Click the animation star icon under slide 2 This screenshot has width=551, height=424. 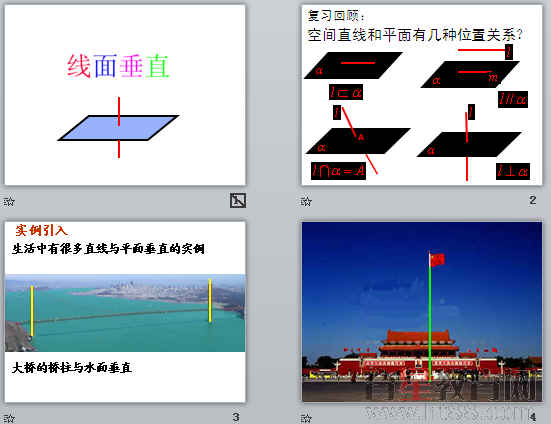coord(306,201)
